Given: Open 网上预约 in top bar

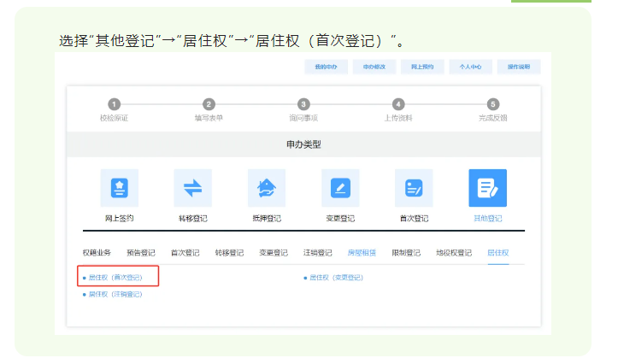Looking at the screenshot, I should point(422,66).
